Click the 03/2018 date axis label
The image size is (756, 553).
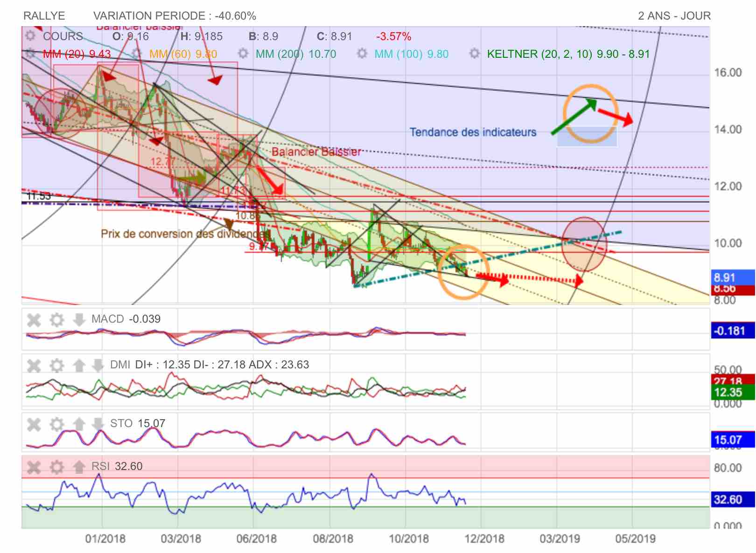181,539
